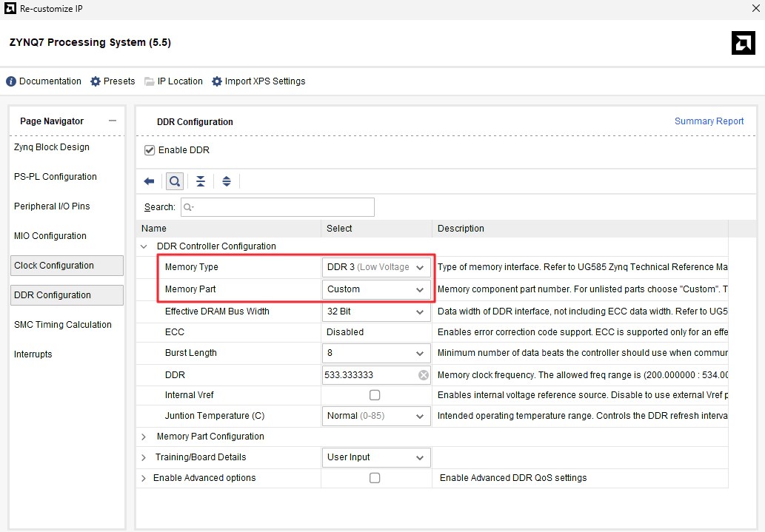Uncheck the Enable DDR checkbox
Image resolution: width=765 pixels, height=532 pixels.
150,150
